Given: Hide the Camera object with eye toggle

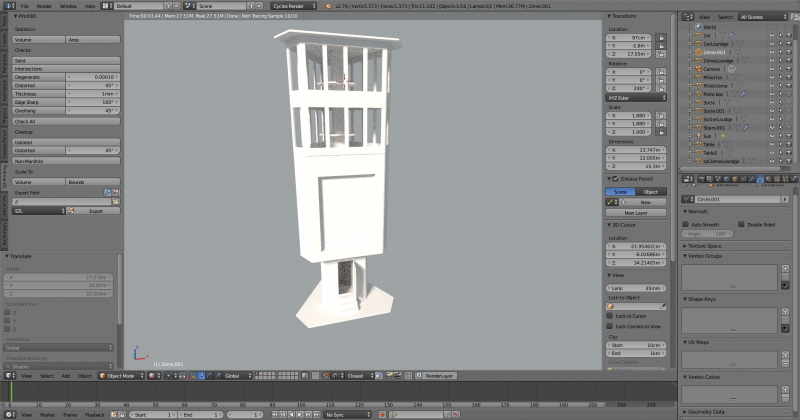Looking at the screenshot, I should click(x=772, y=68).
